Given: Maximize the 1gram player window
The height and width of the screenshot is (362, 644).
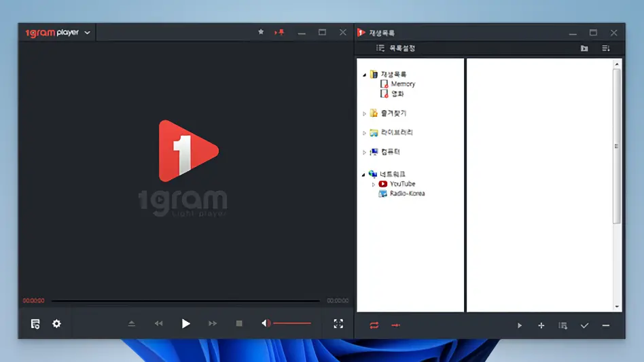Looking at the screenshot, I should tap(323, 32).
